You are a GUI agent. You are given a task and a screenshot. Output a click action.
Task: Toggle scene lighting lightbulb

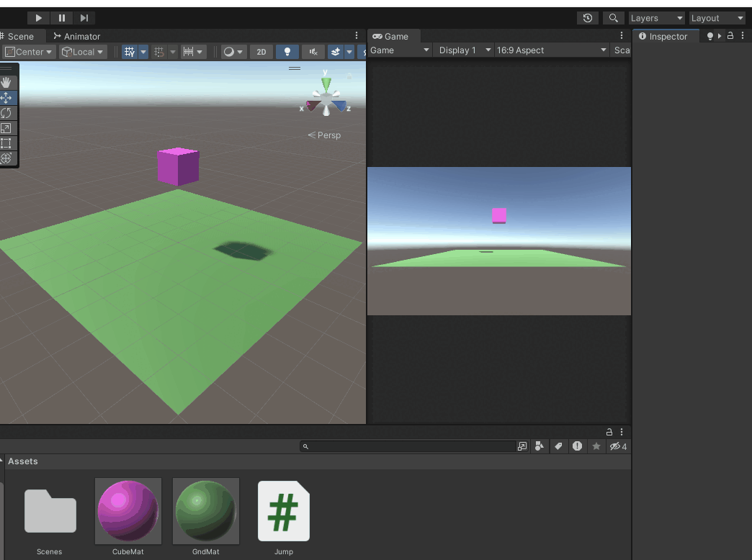point(287,52)
